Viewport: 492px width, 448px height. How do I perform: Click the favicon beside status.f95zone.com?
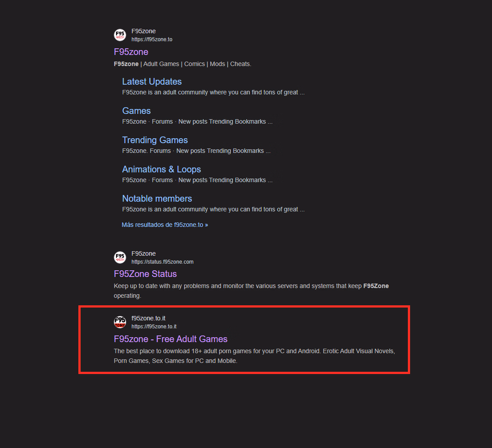click(x=120, y=257)
